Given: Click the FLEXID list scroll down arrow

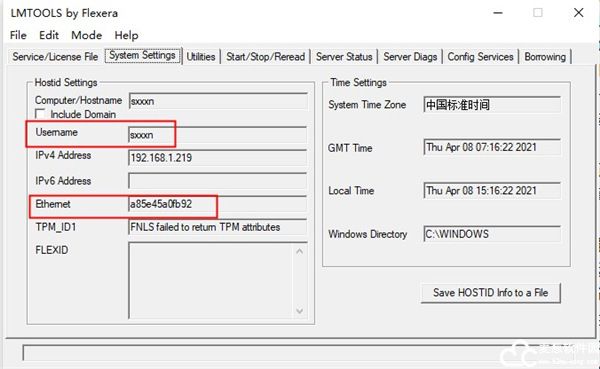Looking at the screenshot, I should pyautogui.click(x=300, y=311).
